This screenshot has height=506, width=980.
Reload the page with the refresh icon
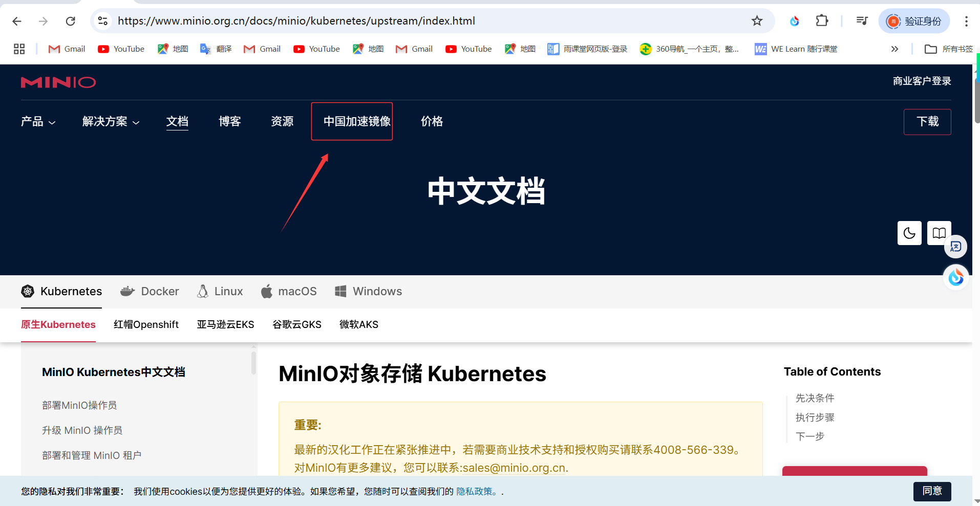point(71,21)
